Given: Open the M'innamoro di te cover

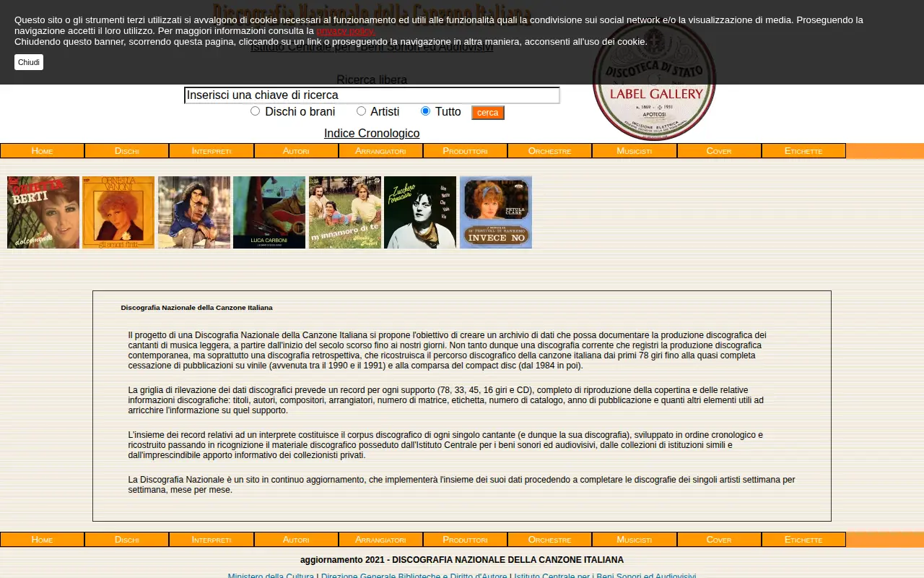Looking at the screenshot, I should click(x=345, y=212).
